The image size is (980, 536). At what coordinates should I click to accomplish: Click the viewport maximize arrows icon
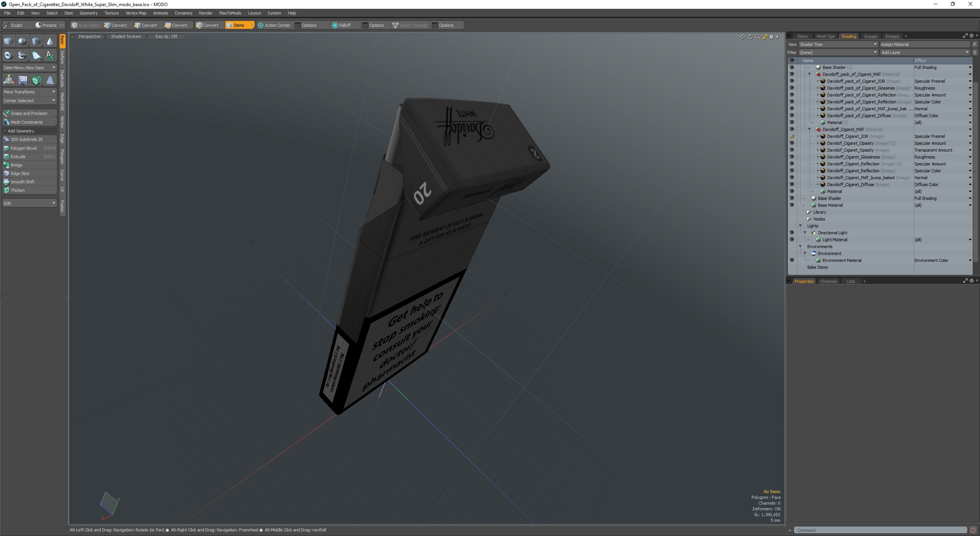[765, 37]
